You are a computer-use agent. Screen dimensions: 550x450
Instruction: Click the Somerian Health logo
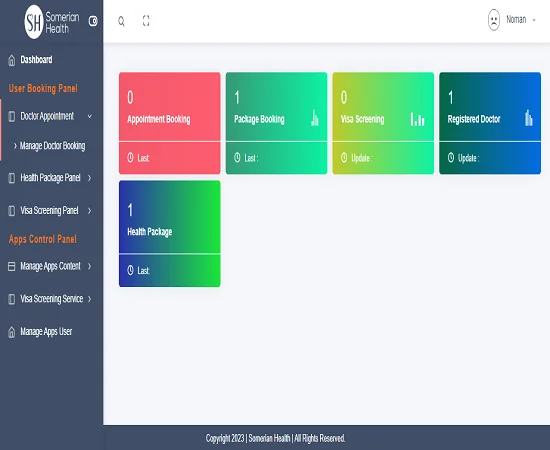(52, 22)
